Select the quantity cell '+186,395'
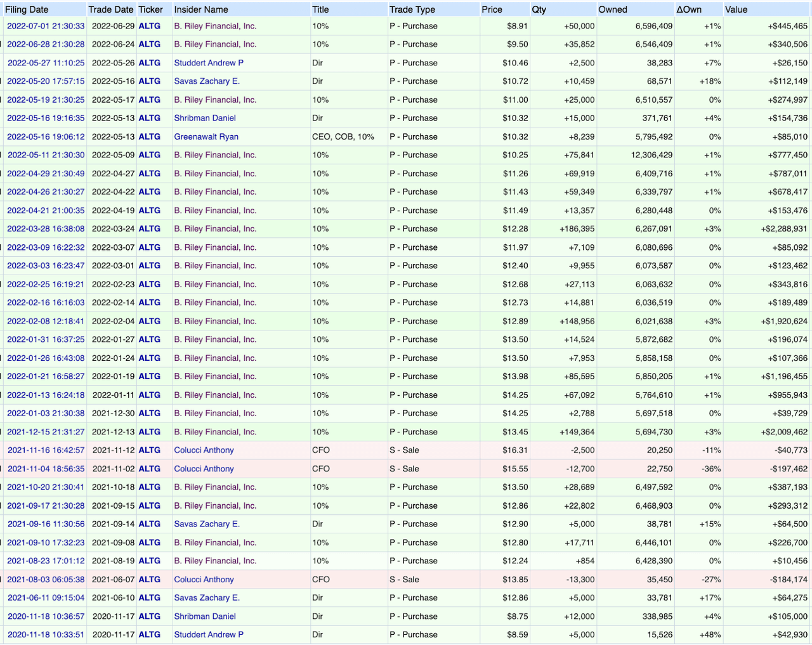812x645 pixels. tap(577, 229)
